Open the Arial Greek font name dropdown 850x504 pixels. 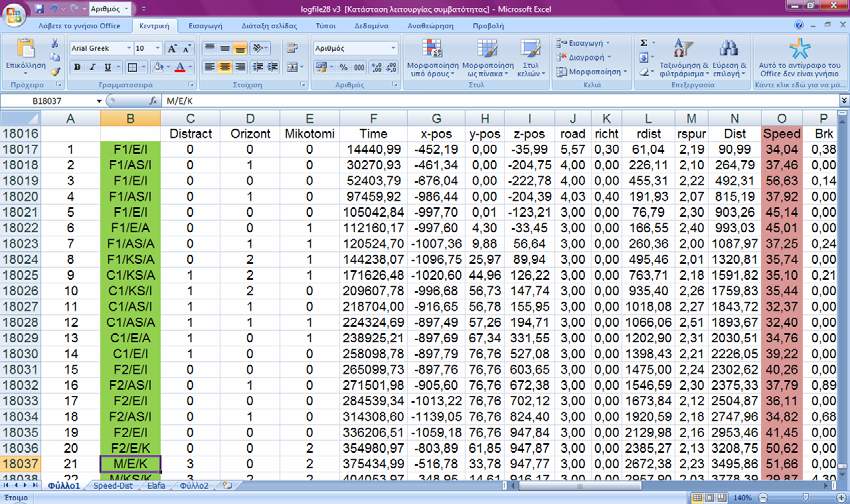coord(129,48)
